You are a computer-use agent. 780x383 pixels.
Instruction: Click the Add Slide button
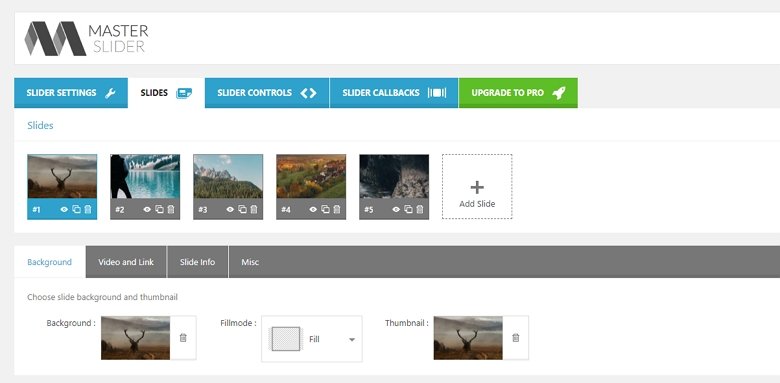(x=477, y=187)
